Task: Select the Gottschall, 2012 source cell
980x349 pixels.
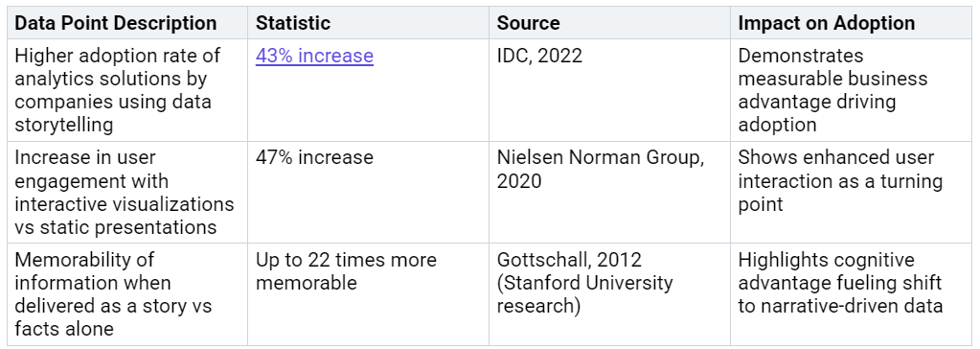Action: (x=610, y=294)
